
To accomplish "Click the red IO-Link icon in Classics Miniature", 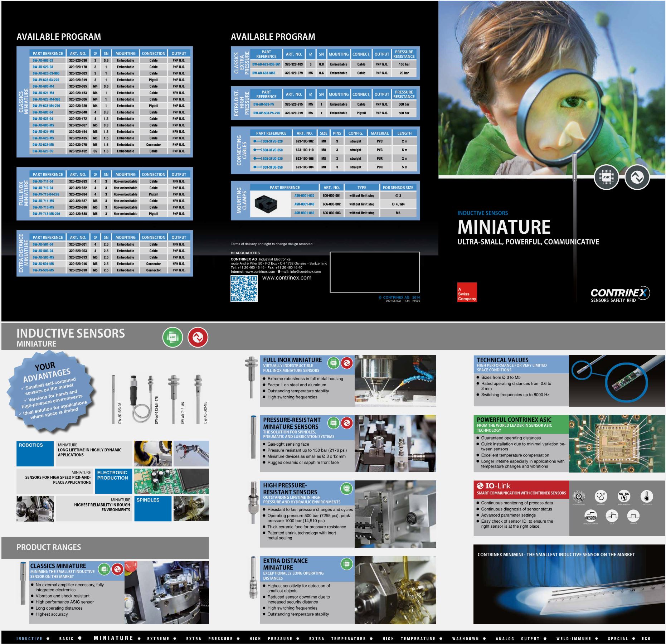I will click(x=117, y=569).
